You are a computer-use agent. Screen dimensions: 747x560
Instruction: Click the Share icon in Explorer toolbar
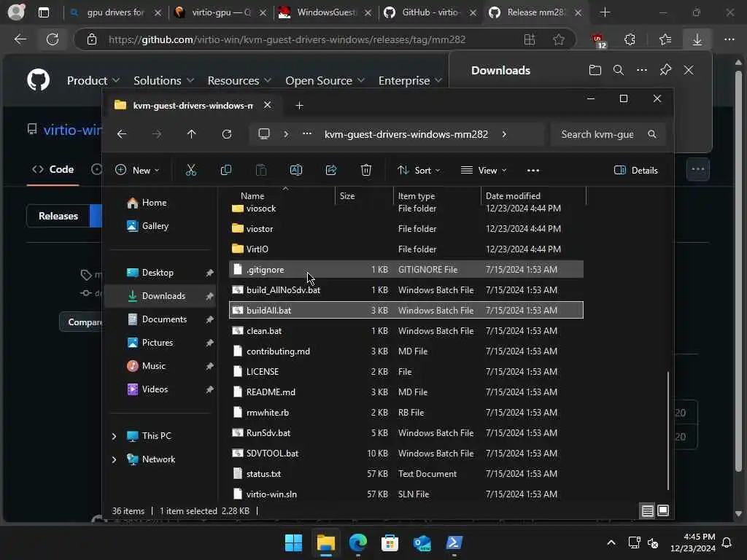[x=331, y=170]
